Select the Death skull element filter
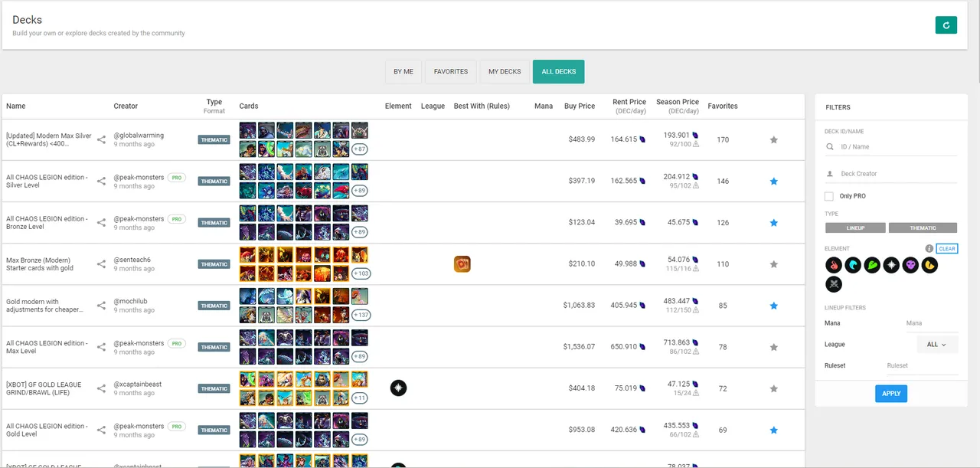This screenshot has width=980, height=468. click(x=910, y=265)
